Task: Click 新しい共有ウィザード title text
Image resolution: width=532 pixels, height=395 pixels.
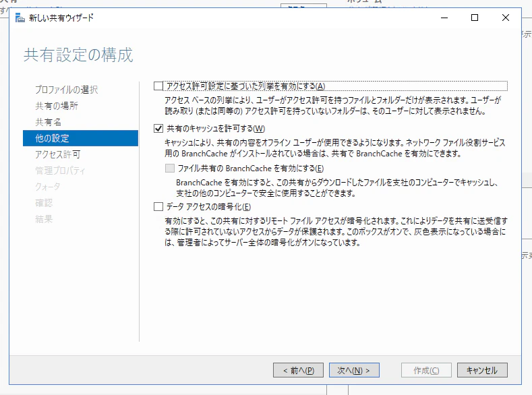Action: click(x=61, y=18)
